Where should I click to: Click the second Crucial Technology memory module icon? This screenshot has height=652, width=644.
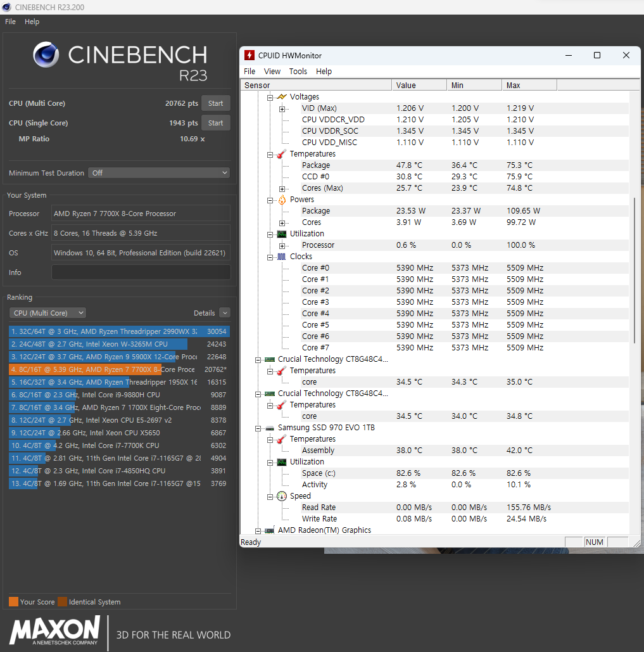point(270,393)
